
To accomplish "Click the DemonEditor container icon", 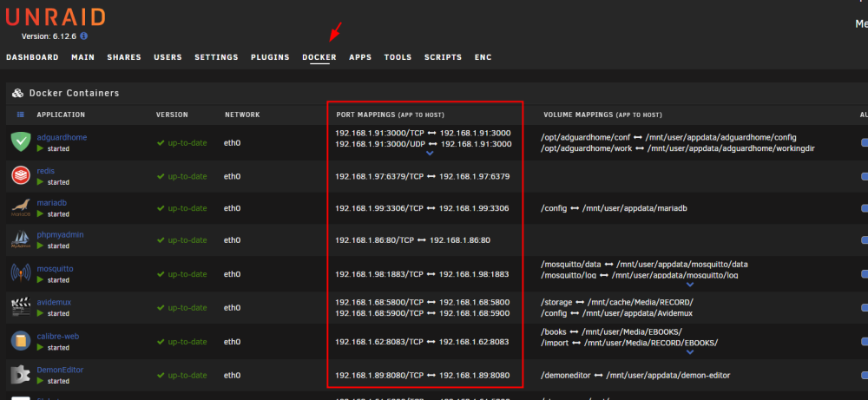I will click(21, 375).
